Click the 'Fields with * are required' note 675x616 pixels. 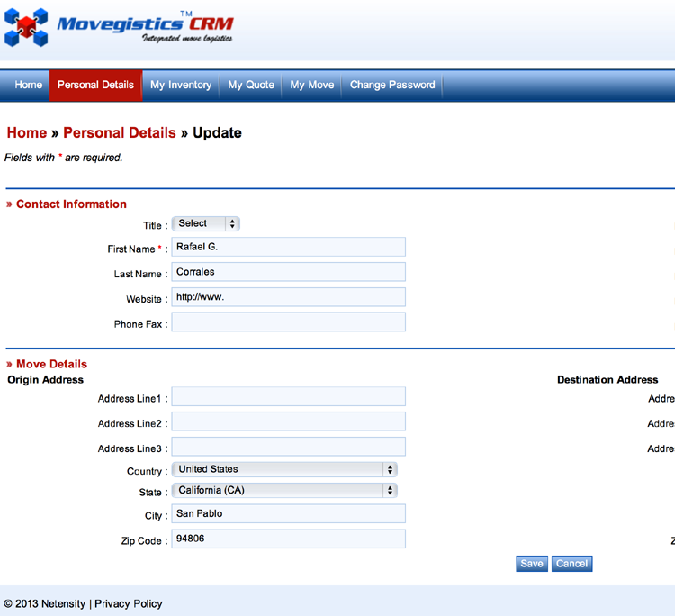pyautogui.click(x=63, y=158)
